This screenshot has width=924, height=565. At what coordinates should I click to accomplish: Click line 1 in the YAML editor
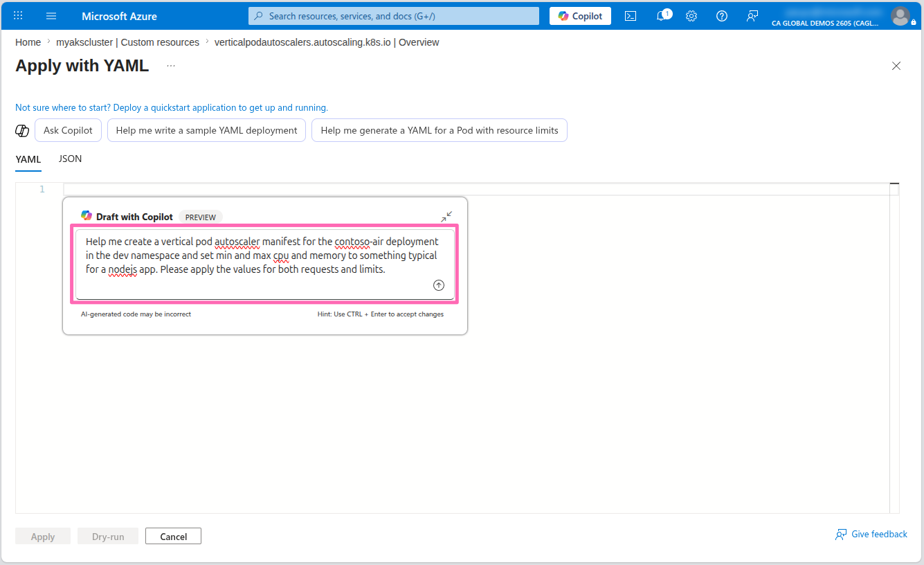point(476,189)
